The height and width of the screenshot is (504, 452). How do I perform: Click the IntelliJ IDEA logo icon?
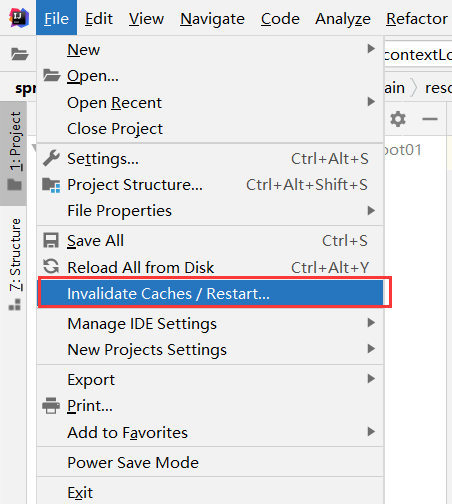19,18
